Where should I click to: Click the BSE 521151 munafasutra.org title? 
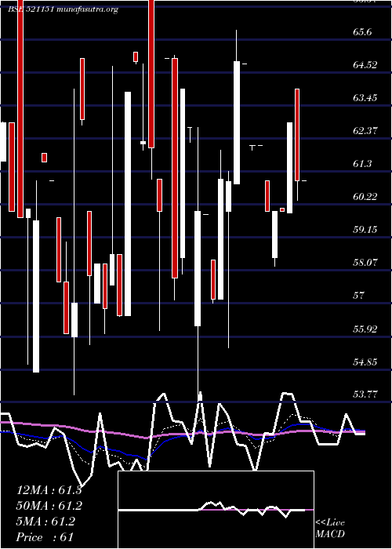click(x=63, y=9)
